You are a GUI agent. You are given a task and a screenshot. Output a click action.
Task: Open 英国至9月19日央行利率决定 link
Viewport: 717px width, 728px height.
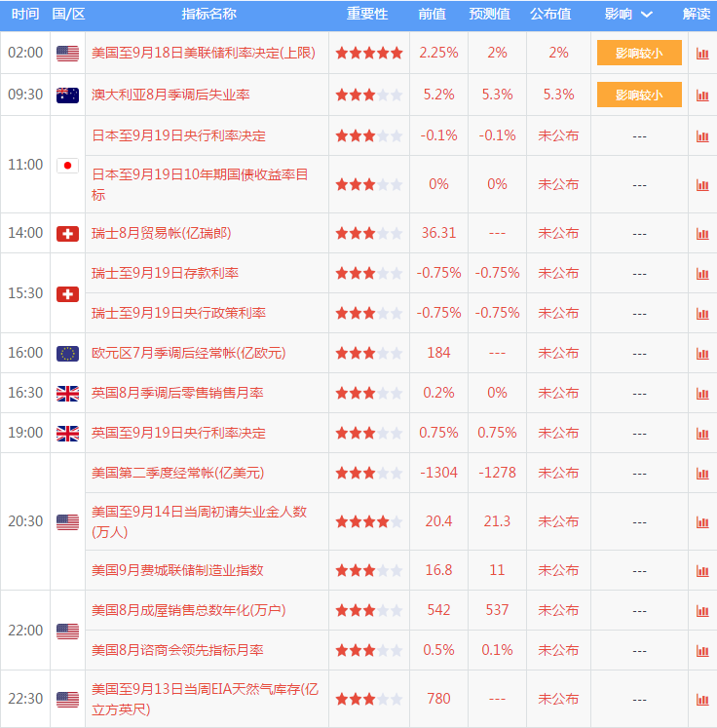coord(178,433)
